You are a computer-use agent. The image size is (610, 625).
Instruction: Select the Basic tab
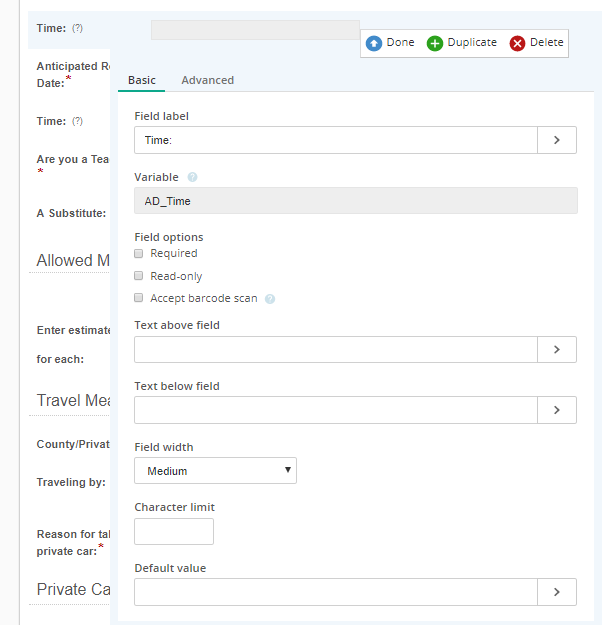pos(142,80)
